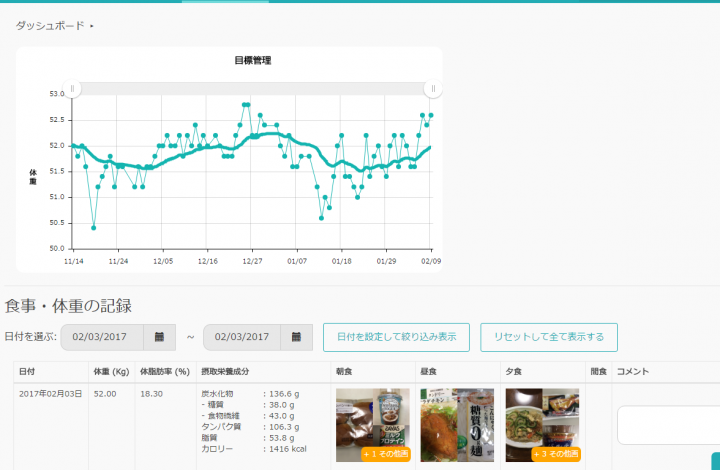The width and height of the screenshot is (720, 470).
Task: Open the lunch (昼食) photo thumbnail
Action: click(x=458, y=424)
